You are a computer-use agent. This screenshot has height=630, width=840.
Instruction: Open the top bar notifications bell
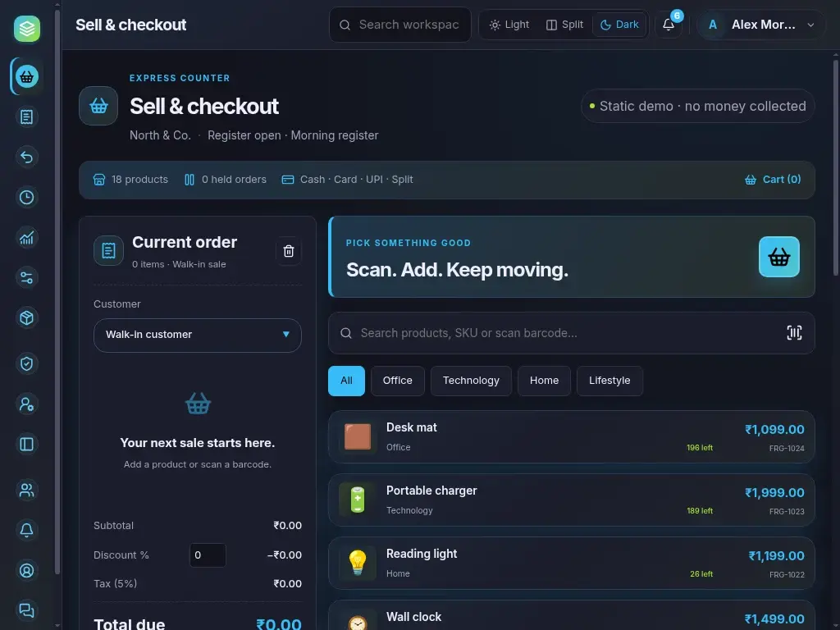pos(668,25)
